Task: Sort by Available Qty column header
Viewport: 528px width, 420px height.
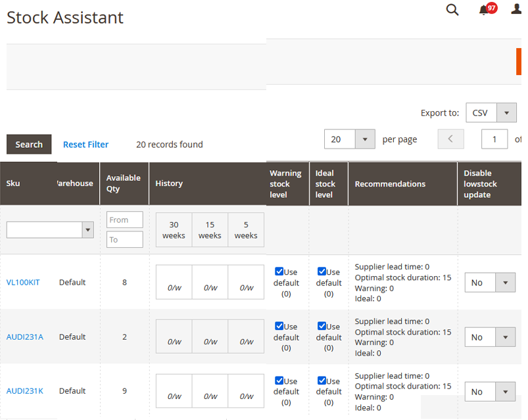Action: coord(124,183)
